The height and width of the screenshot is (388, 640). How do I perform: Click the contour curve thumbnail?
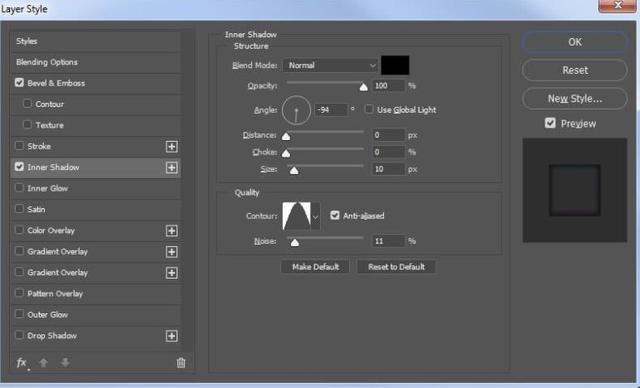pyautogui.click(x=297, y=216)
